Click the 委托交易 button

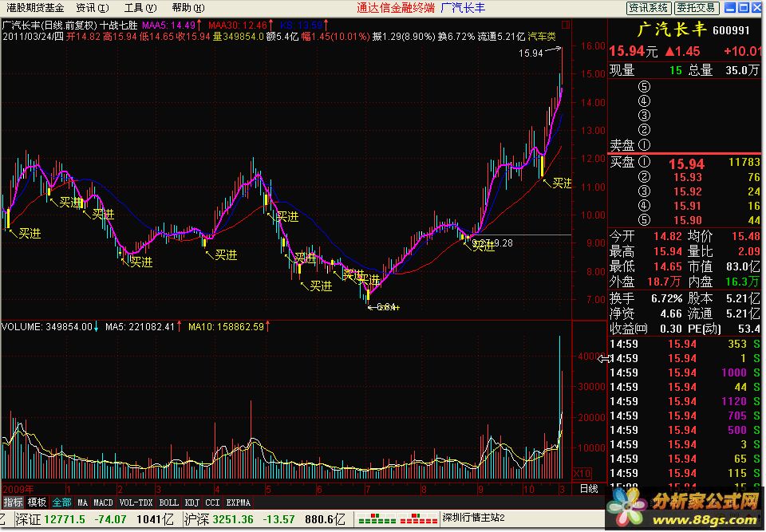tap(697, 8)
